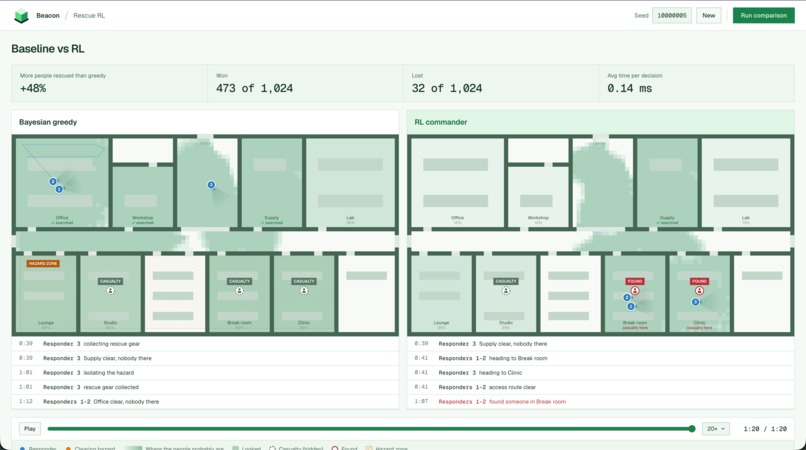
Task: Click the Workshop room in RL commander map
Action: point(538,196)
